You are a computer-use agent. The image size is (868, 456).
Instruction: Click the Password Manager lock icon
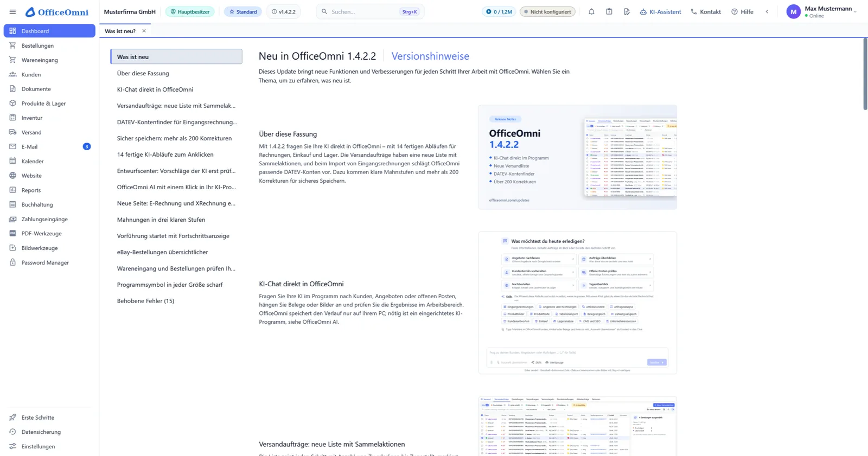pos(12,262)
